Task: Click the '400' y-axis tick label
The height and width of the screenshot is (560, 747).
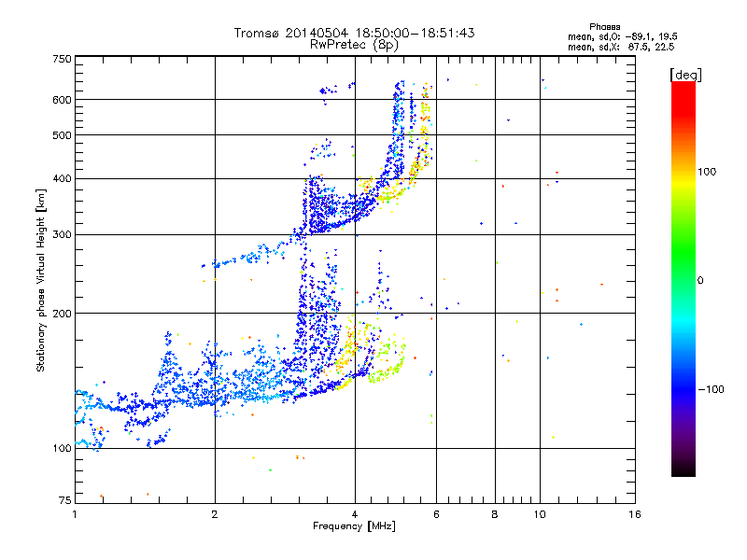Action: (62, 178)
